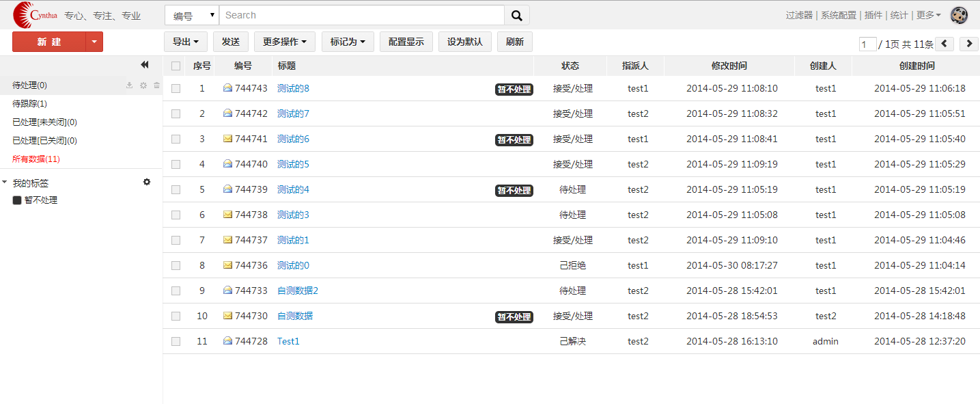Toggle the 暂不处理 tag checkbox
Image resolution: width=980 pixels, height=404 pixels.
[17, 200]
